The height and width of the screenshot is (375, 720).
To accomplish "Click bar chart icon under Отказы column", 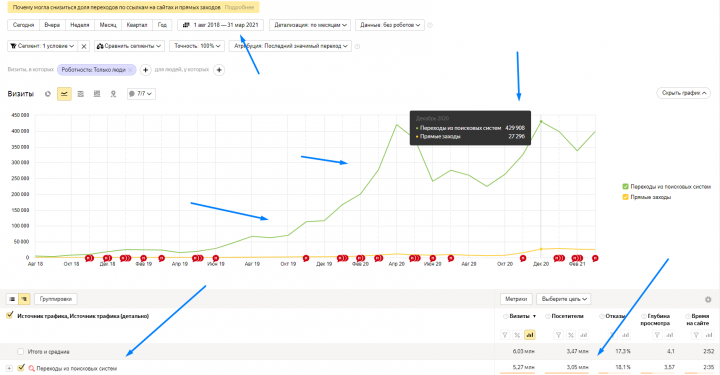I will pyautogui.click(x=625, y=335).
